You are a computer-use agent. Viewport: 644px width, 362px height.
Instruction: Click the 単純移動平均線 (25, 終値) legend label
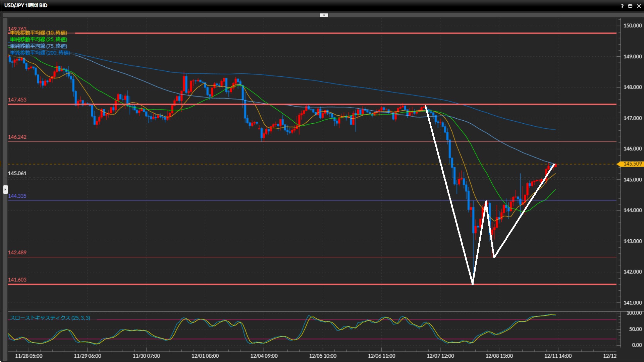[38, 40]
